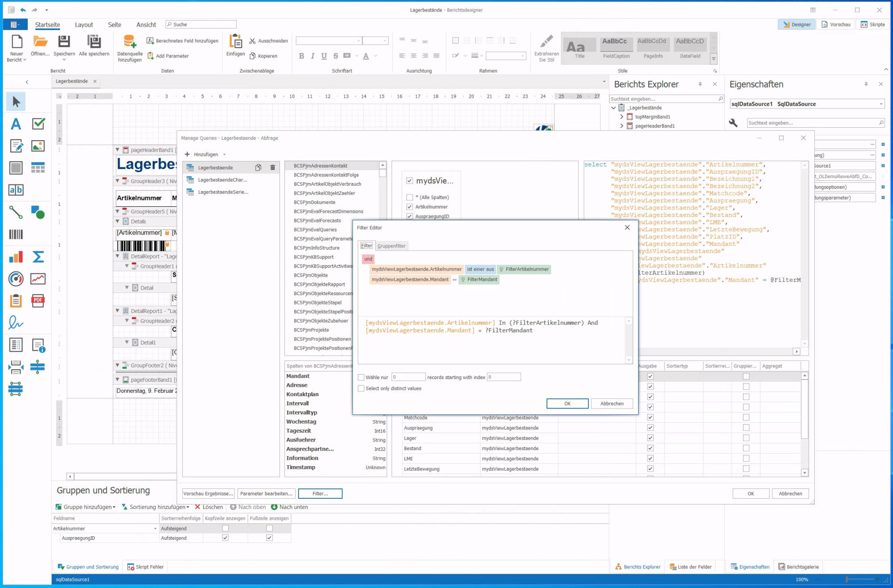Click the Gauge tool in toolbox
Screen dimensions: 893x588
tap(16, 279)
